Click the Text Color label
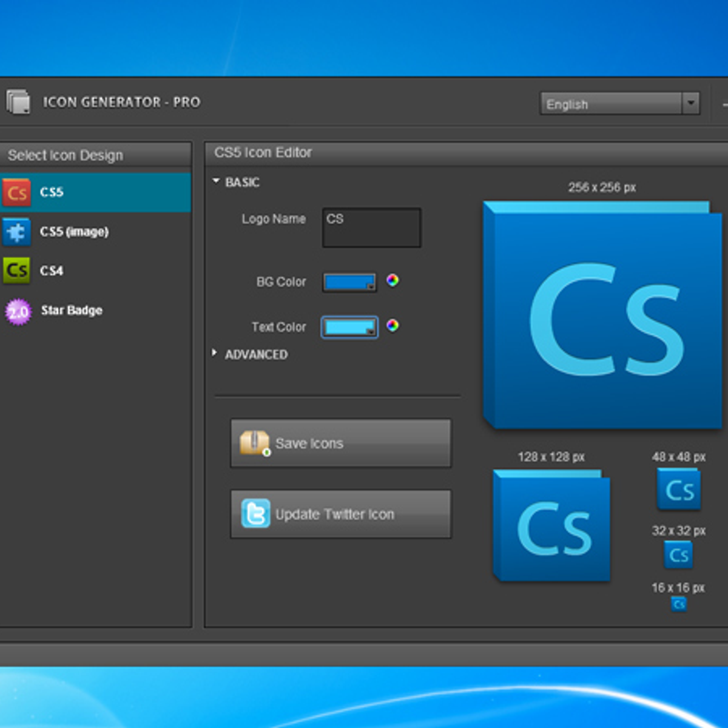The height and width of the screenshot is (728, 728). coord(278,327)
